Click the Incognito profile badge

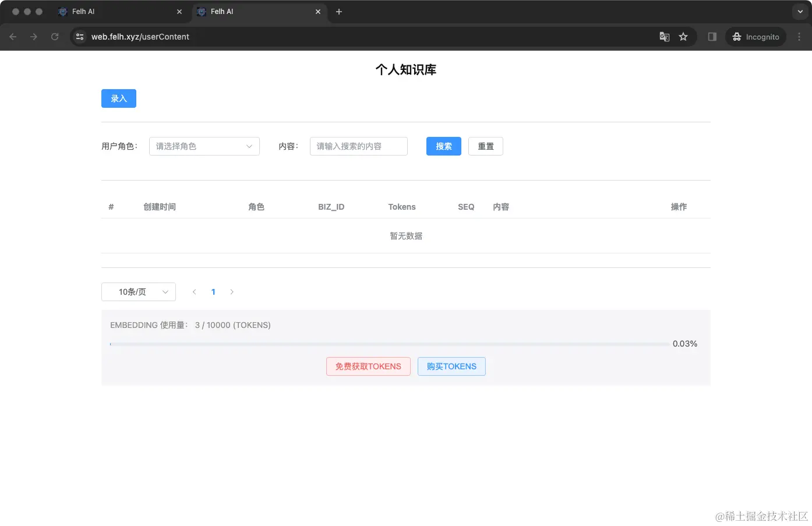(x=755, y=37)
